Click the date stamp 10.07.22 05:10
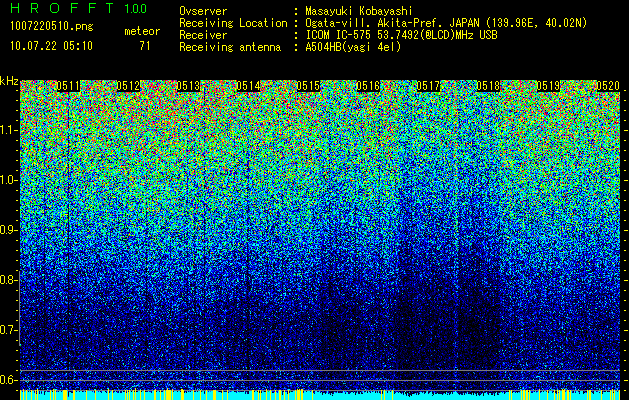Screen dimensions: 629x400 51,46
